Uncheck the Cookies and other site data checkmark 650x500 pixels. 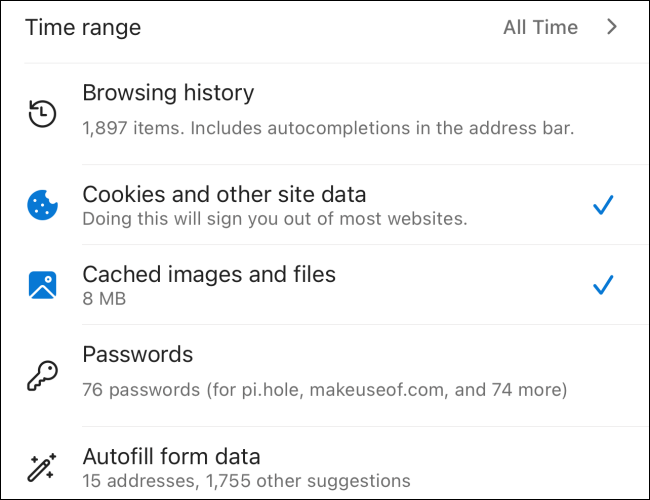tap(602, 205)
